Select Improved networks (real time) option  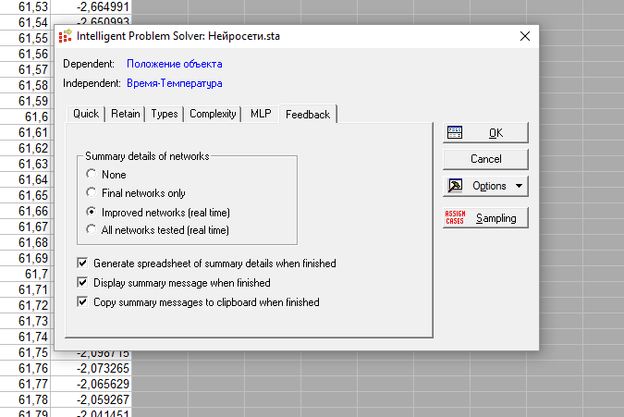click(x=91, y=212)
